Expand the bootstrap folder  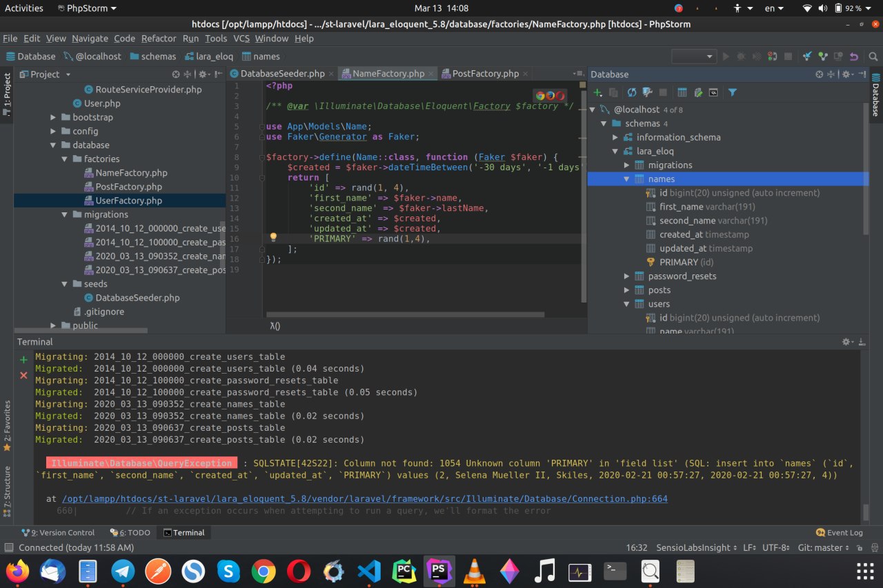coord(54,117)
